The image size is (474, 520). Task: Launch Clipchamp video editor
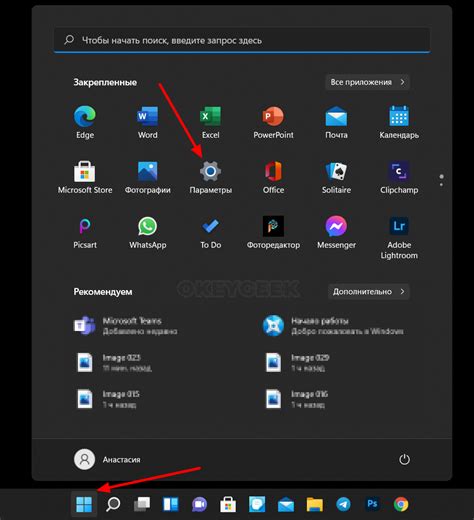click(399, 177)
